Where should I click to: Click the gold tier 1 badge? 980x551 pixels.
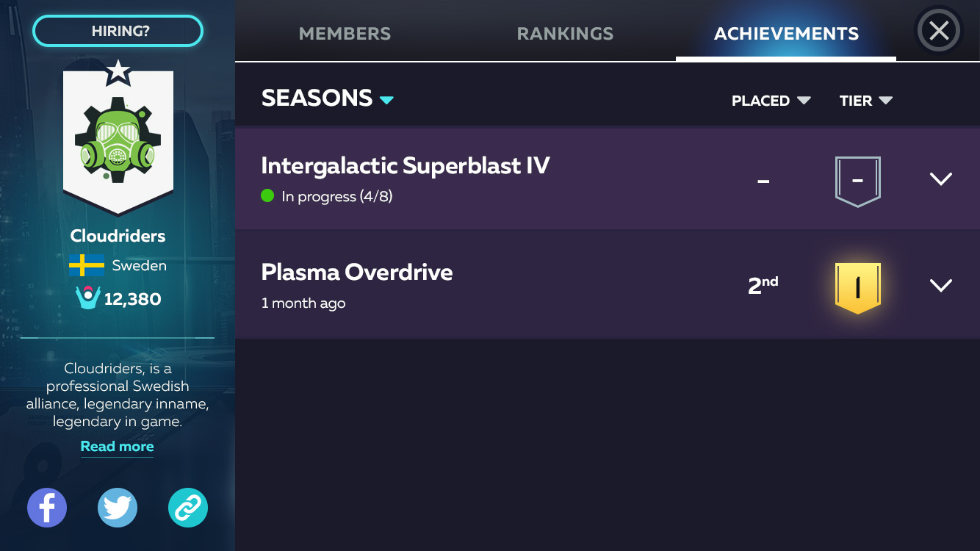click(x=857, y=287)
